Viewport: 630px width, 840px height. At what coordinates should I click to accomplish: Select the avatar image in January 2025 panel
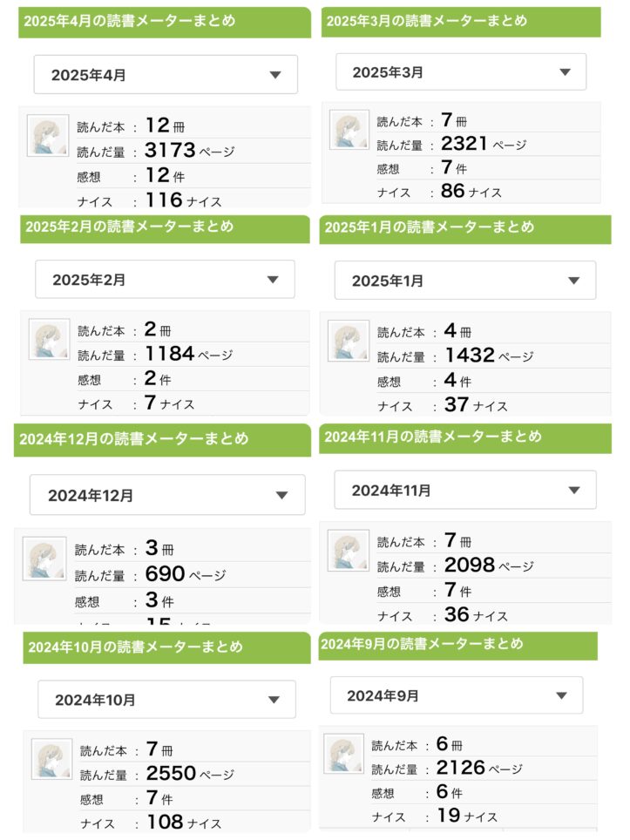pos(349,341)
